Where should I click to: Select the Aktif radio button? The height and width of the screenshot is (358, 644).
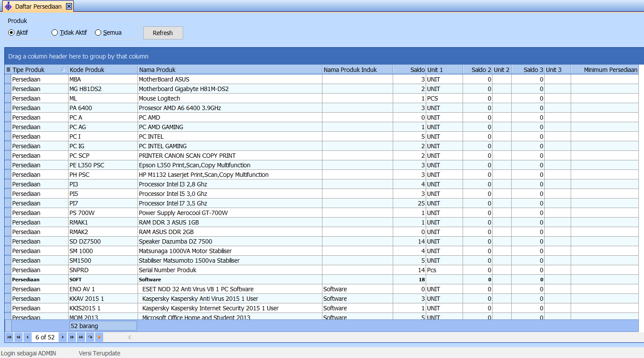point(12,33)
